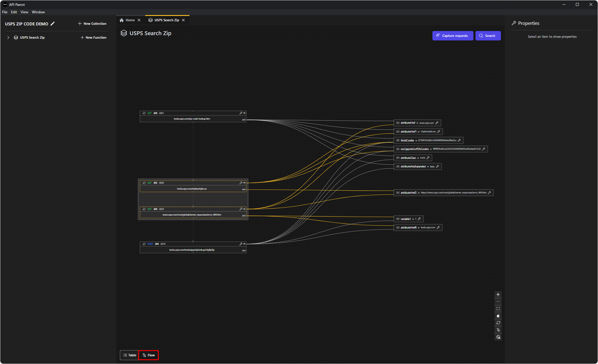This screenshot has width=598, height=364.
Task: Add a New Function
Action: (94, 37)
